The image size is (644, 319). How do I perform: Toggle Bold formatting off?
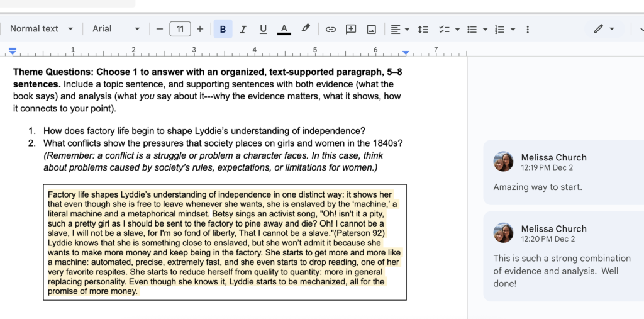(x=223, y=29)
